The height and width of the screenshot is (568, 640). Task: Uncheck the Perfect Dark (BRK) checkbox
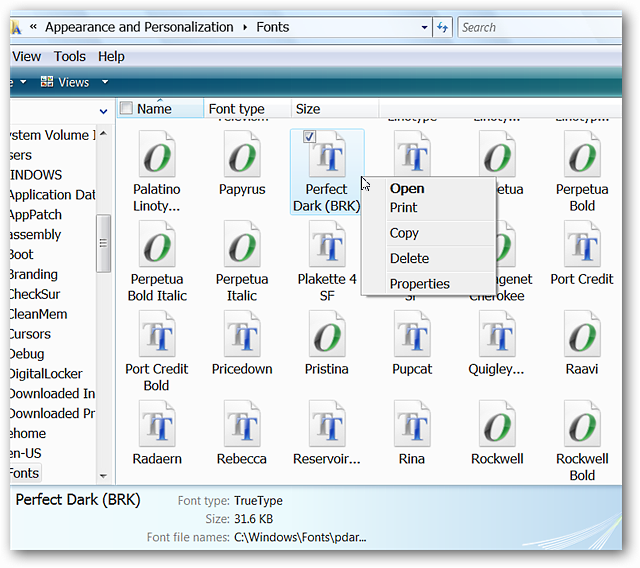[x=309, y=136]
